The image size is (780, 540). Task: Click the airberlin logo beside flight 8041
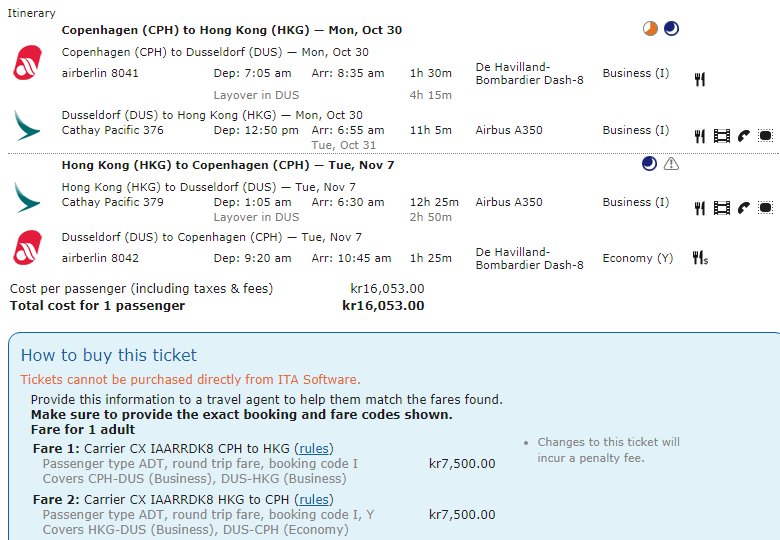click(27, 63)
